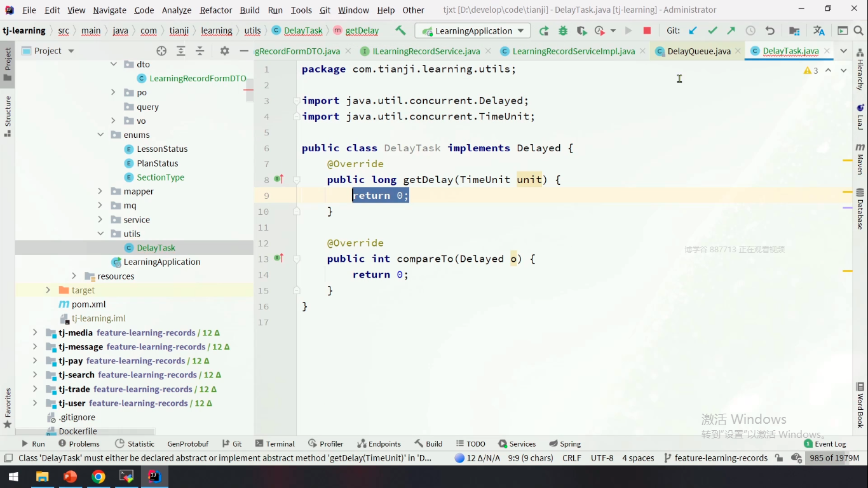Toggle the Terminal tool window
The height and width of the screenshot is (488, 868).
click(x=275, y=444)
